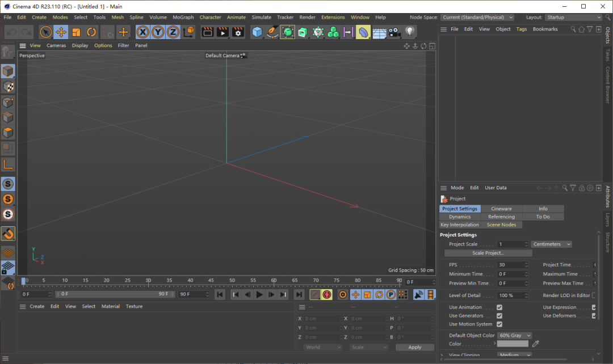This screenshot has height=364, width=613.
Task: Click the Scale Project... button
Action: click(488, 253)
